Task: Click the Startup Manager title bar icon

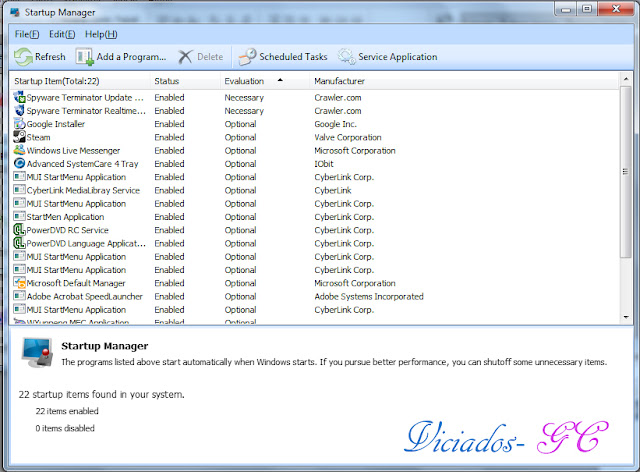Action: [x=15, y=12]
